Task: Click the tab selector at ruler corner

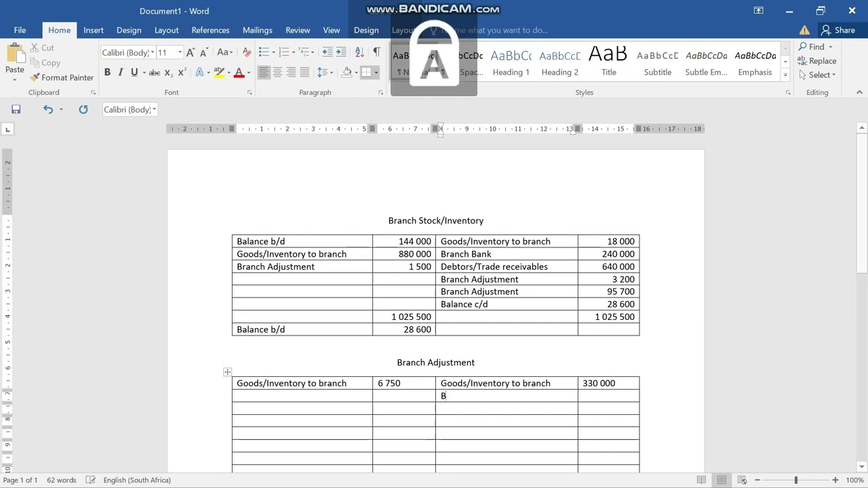Action: tap(7, 129)
